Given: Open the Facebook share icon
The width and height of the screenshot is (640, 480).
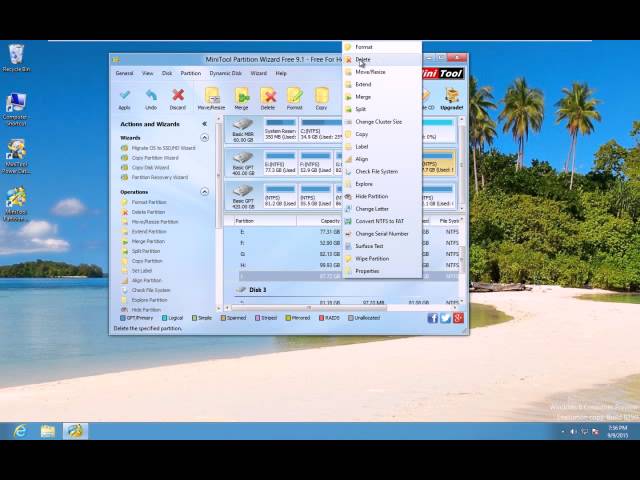Looking at the screenshot, I should pos(432,318).
